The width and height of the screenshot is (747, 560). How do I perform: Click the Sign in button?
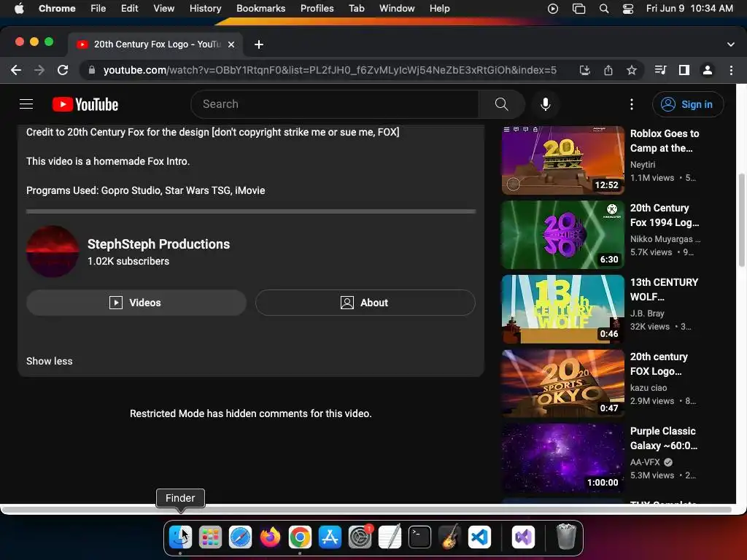click(688, 104)
